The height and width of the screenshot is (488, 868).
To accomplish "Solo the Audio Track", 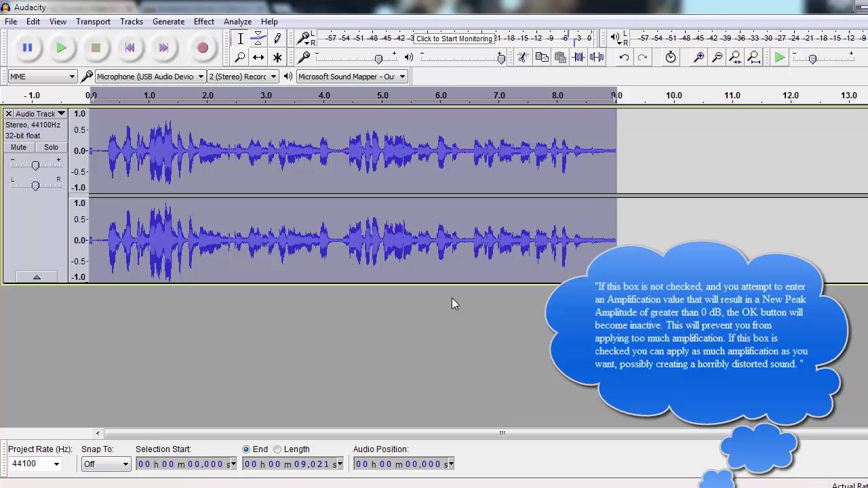I will pyautogui.click(x=51, y=147).
